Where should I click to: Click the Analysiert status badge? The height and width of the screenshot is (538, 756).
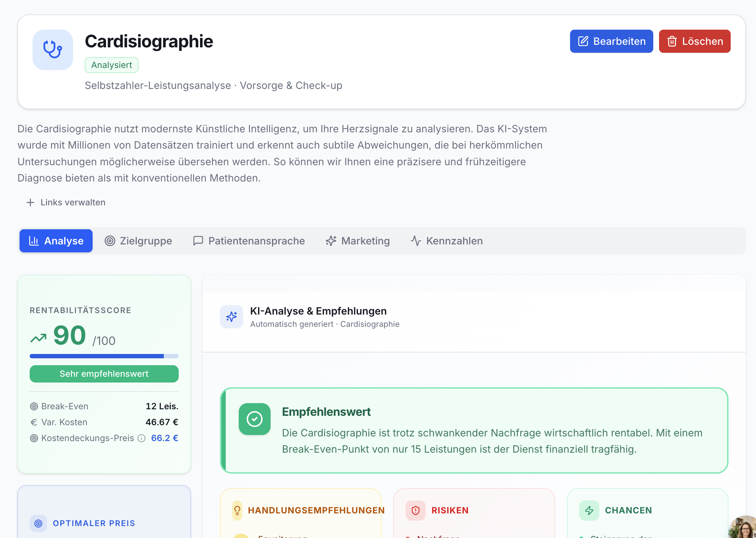[111, 65]
